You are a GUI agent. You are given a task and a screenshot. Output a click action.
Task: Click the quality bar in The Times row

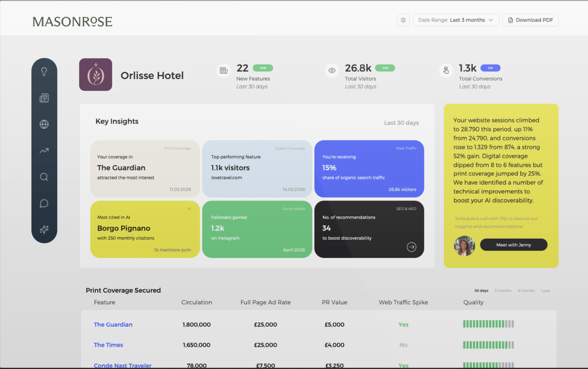click(x=488, y=345)
